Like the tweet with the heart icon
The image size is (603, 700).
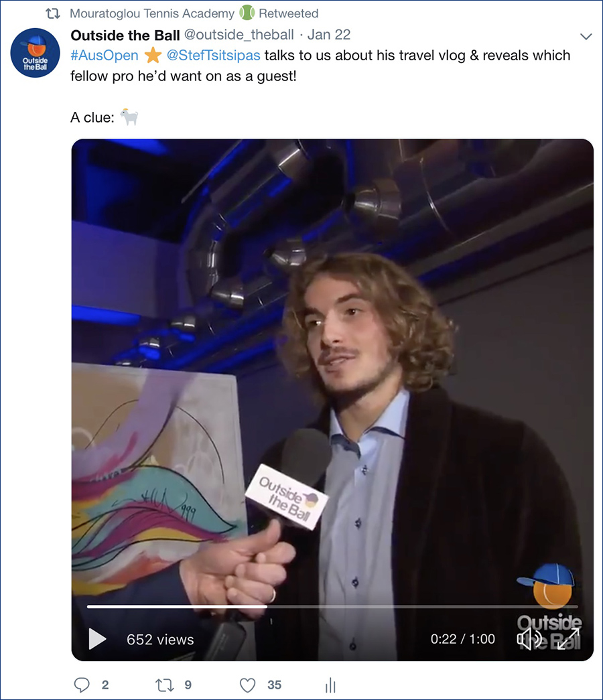point(247,685)
